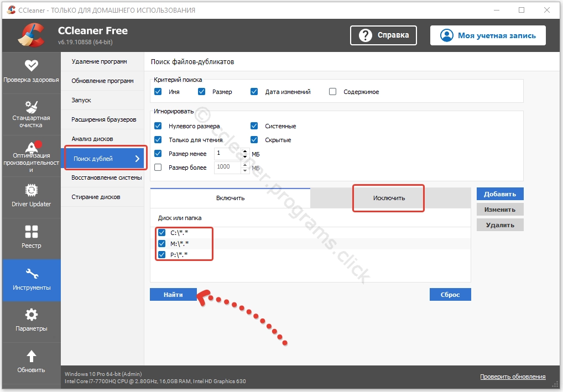The image size is (563, 392).
Task: Open the Проверить обновления link
Action: 512,377
